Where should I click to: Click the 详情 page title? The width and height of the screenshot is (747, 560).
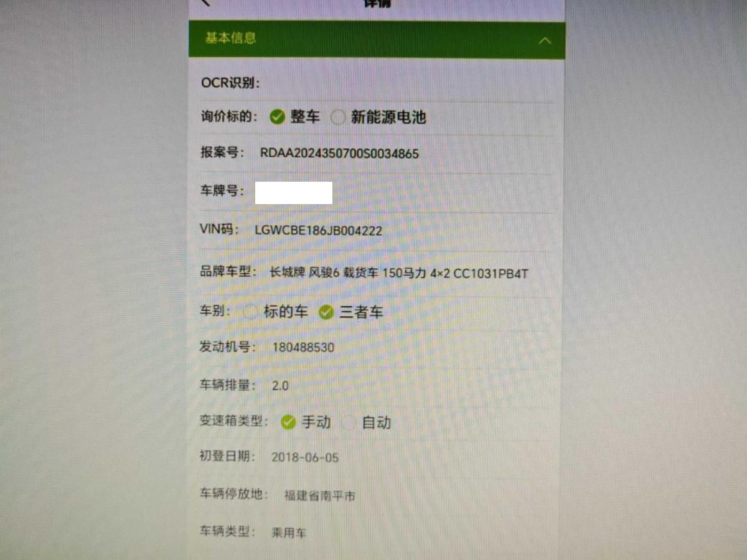(377, 2)
